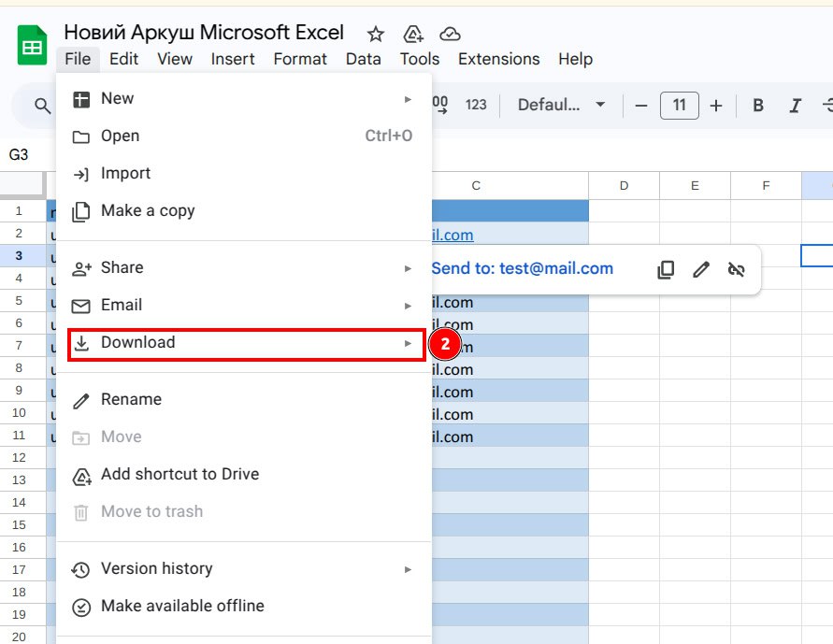
Task: Choose Rename from the File menu
Action: (x=244, y=400)
